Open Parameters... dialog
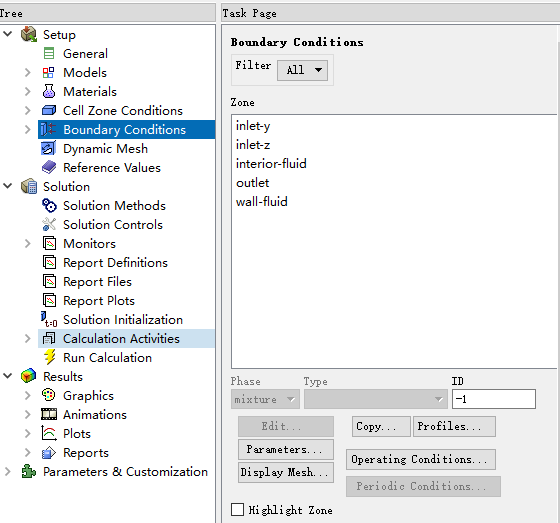The height and width of the screenshot is (523, 560). click(x=286, y=449)
